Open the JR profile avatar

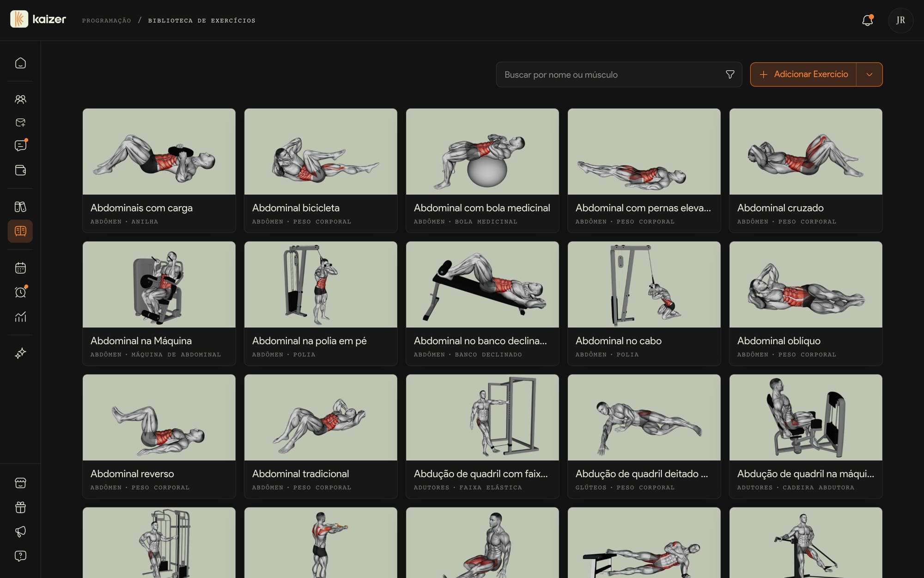900,20
